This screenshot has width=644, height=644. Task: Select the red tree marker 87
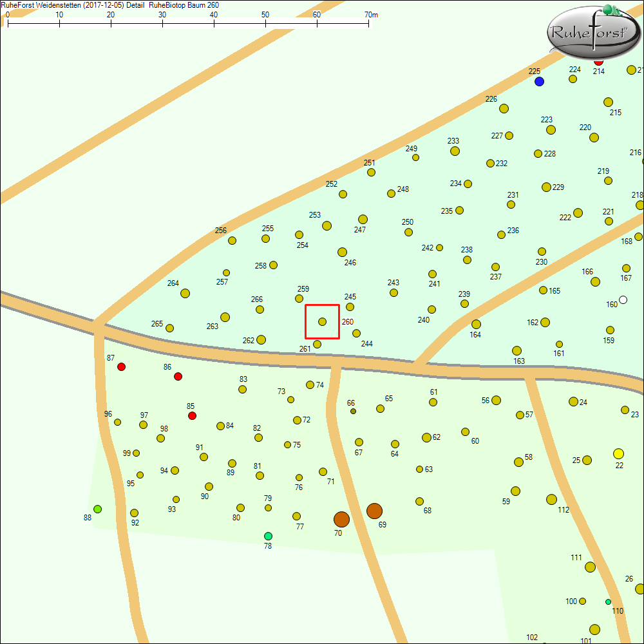pos(121,366)
